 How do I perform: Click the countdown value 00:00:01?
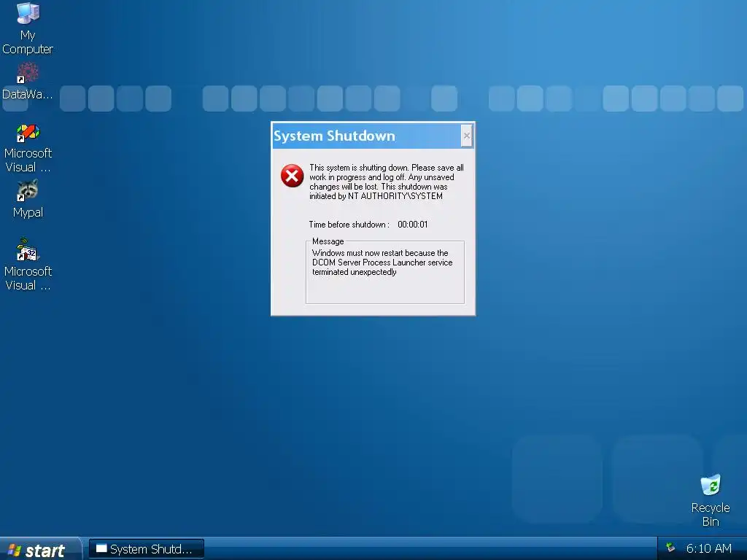[x=413, y=225]
